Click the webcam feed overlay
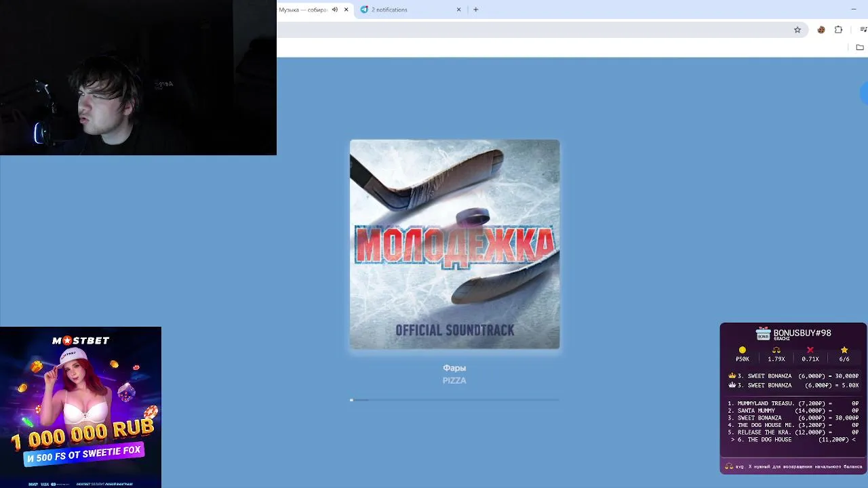This screenshot has width=868, height=488. point(138,78)
